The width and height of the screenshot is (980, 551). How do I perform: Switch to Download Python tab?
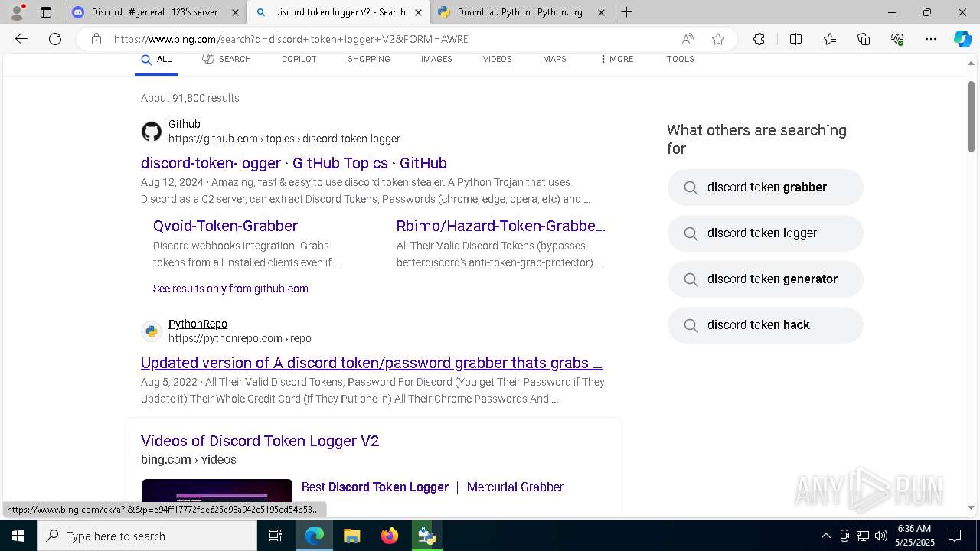point(521,12)
